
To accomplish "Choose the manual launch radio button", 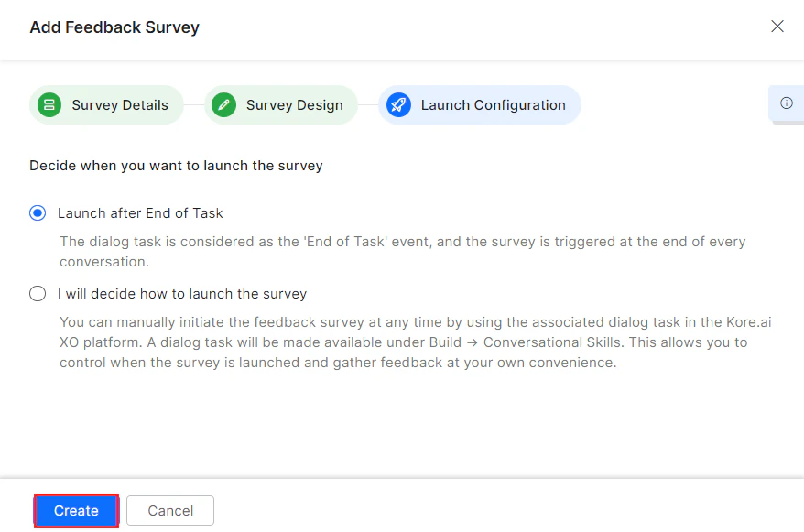I will click(x=38, y=294).
